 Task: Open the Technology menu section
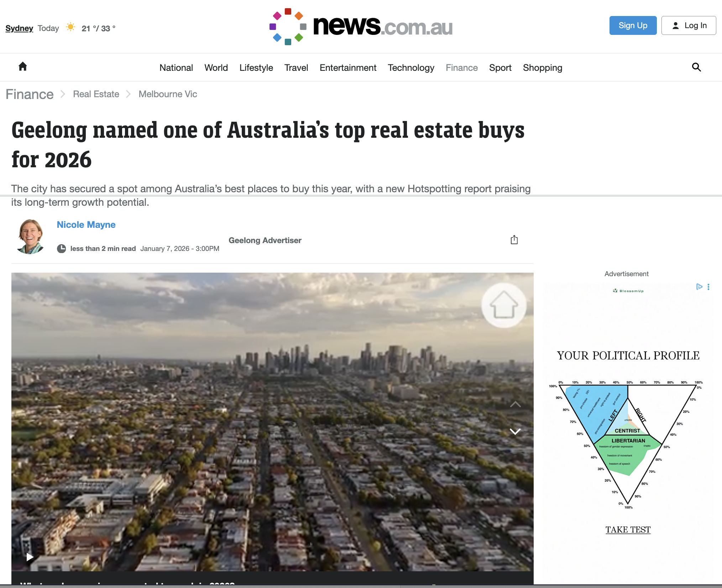(411, 68)
